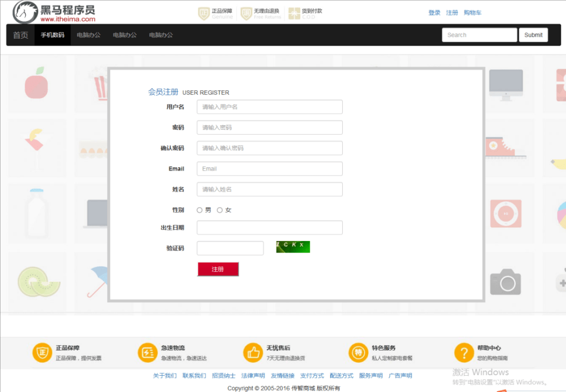Click the 无理由退换 Free Returns badge
566x392 pixels.
tap(260, 13)
